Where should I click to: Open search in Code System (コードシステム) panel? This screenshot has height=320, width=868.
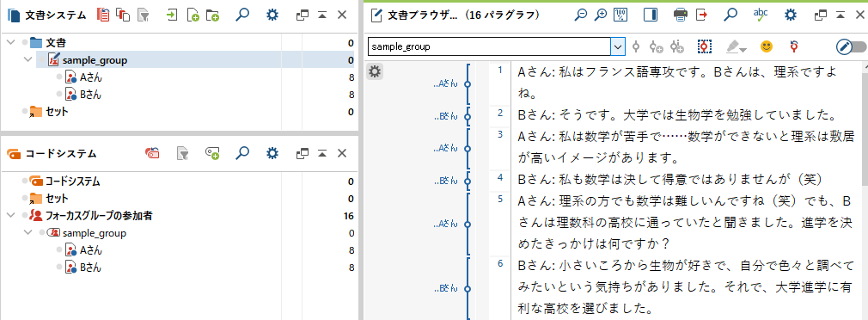click(x=241, y=153)
